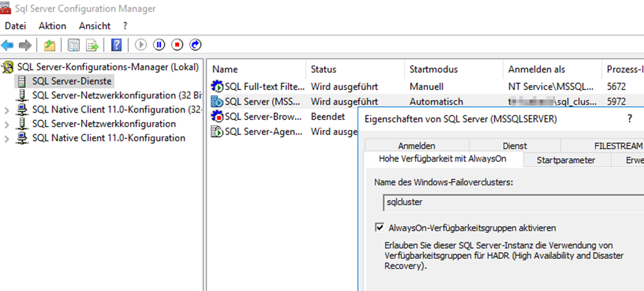Viewport: 644px width, 291px height.
Task: Switch to the Startparameter tab
Action: pyautogui.click(x=566, y=160)
